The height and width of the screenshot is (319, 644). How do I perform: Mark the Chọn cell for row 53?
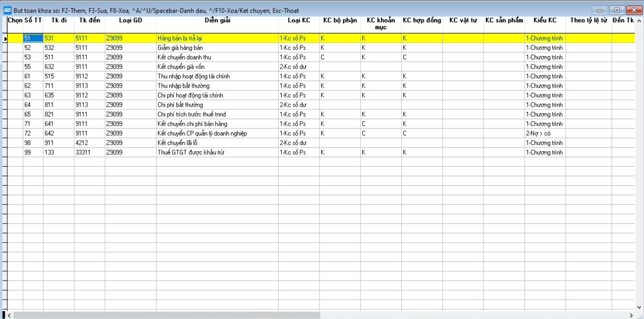click(15, 57)
